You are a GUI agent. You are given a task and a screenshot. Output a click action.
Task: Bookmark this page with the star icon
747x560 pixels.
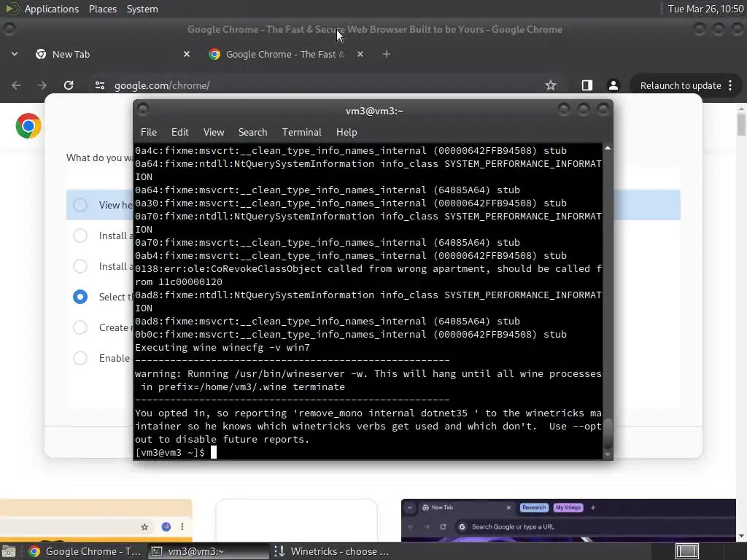pyautogui.click(x=551, y=85)
